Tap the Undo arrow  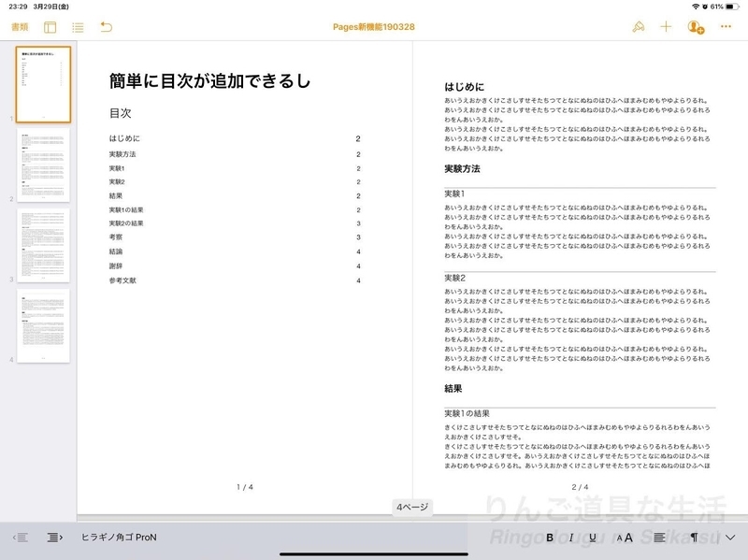point(106,27)
